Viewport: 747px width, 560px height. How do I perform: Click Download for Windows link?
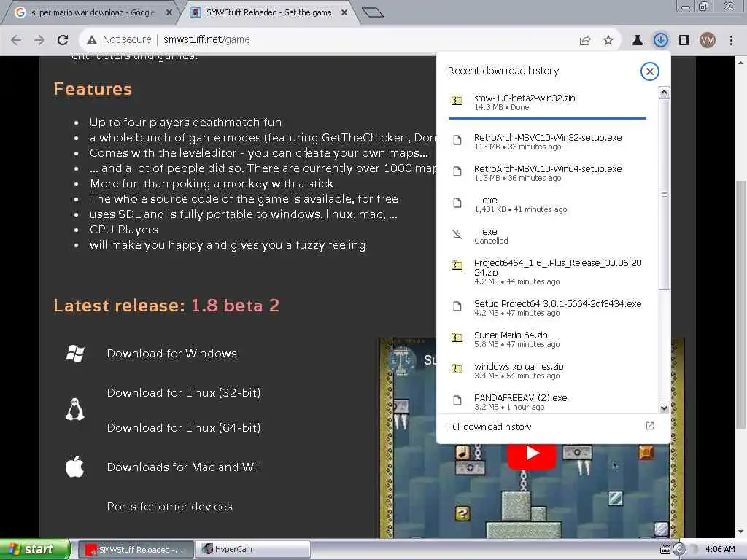tap(172, 354)
